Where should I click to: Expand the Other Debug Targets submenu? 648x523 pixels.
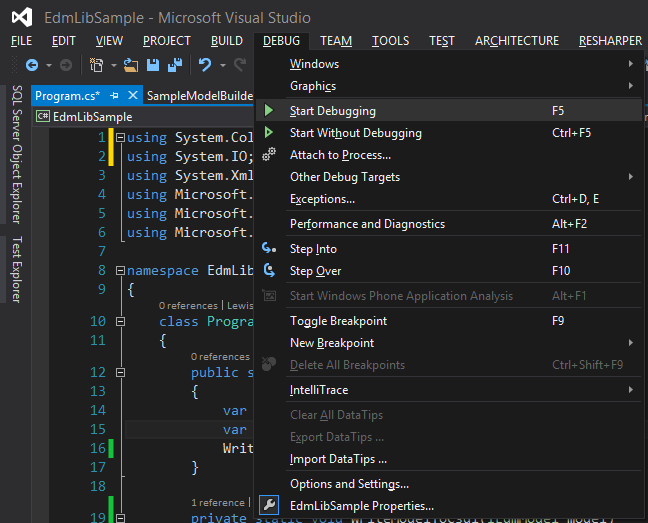coord(631,177)
